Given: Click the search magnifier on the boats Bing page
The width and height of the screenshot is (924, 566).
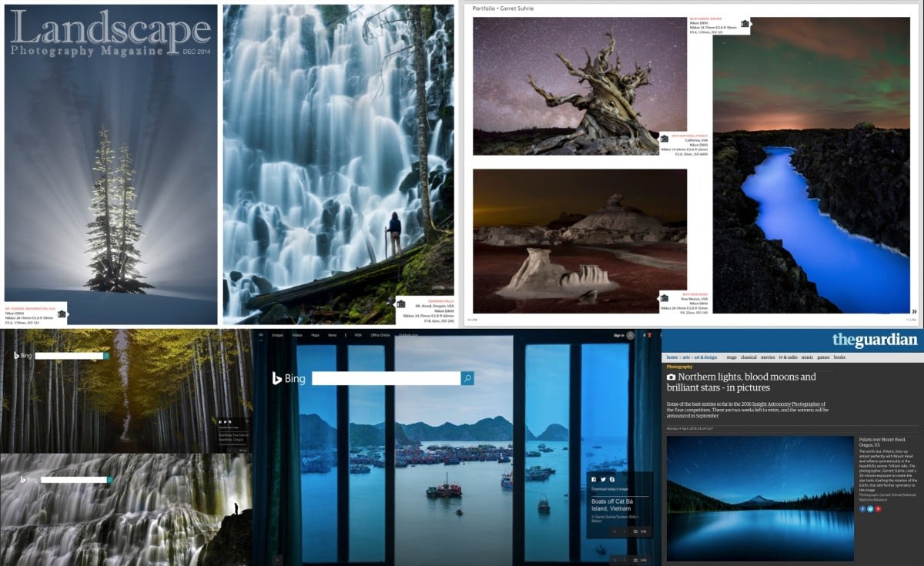Looking at the screenshot, I should (467, 378).
